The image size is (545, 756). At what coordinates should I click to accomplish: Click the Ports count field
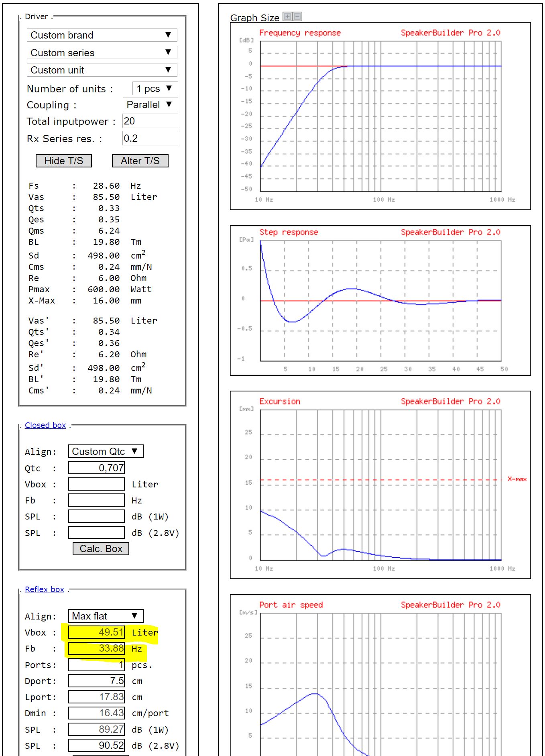coord(96,664)
